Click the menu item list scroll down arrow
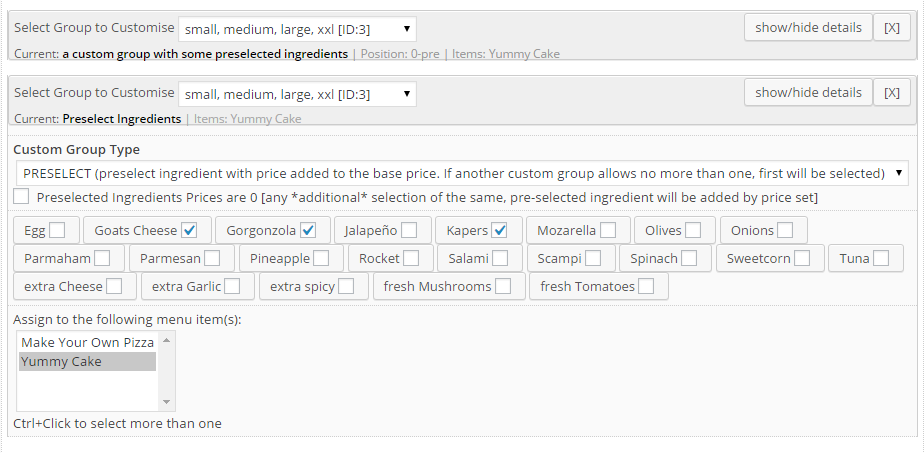Screen dimensions: 924x453 point(166,402)
